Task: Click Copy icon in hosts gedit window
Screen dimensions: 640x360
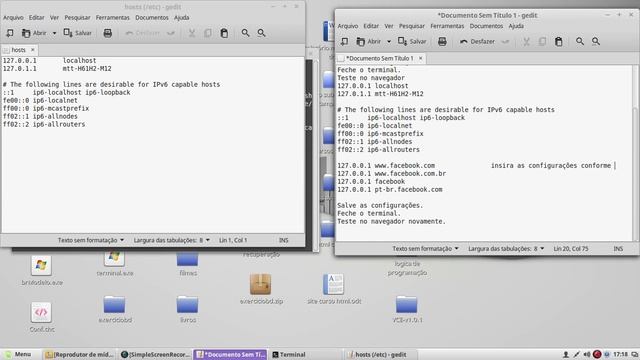Action: [x=208, y=33]
